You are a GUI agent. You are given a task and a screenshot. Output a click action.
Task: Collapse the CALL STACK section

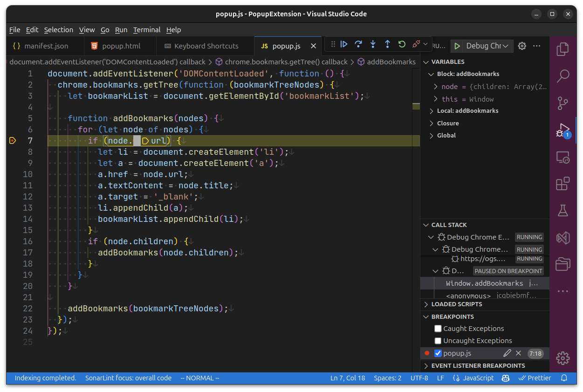pos(449,225)
